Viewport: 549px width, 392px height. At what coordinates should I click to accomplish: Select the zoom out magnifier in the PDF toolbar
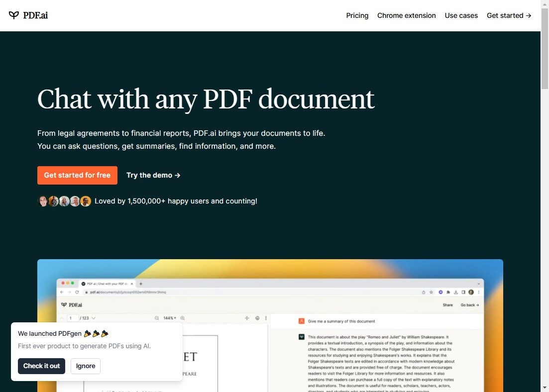(x=157, y=317)
